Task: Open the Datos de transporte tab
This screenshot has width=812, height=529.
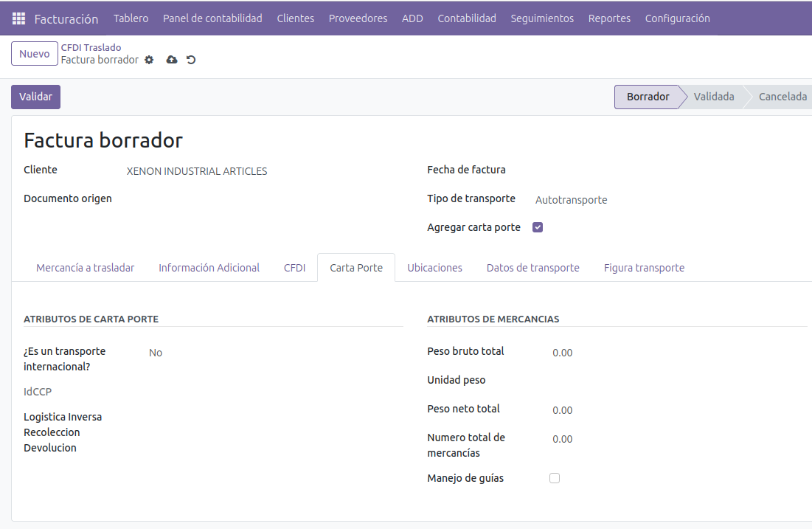Action: tap(532, 268)
